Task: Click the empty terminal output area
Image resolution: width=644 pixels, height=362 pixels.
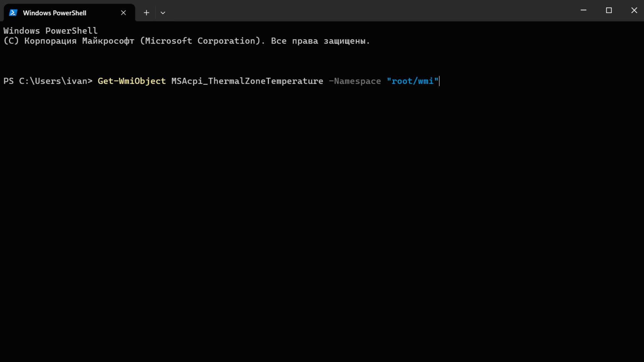Action: (322, 218)
